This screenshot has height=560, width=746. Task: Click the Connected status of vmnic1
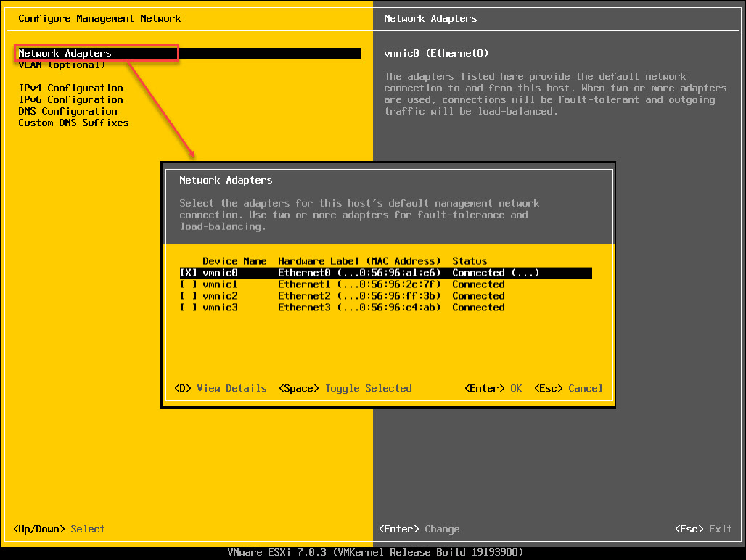tap(478, 284)
